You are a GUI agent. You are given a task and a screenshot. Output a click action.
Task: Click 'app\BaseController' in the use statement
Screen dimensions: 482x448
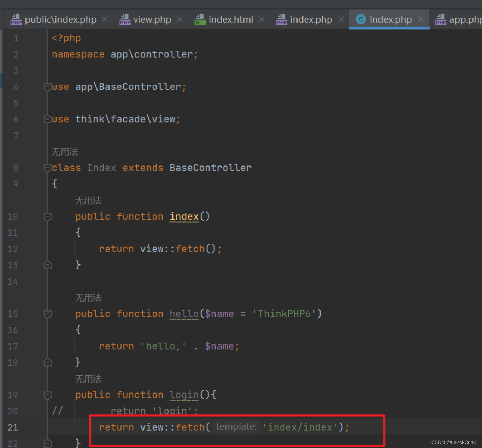click(x=128, y=87)
